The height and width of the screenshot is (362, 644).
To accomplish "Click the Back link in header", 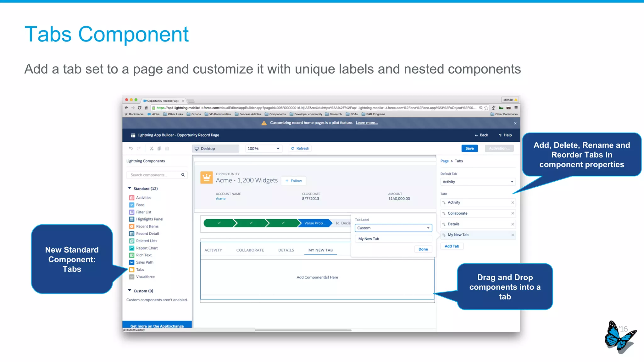I will [x=481, y=135].
